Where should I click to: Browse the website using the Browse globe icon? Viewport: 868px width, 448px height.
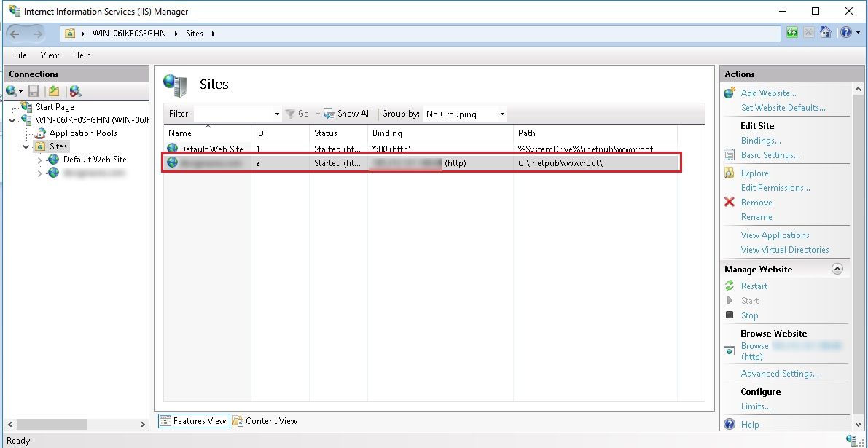pos(729,350)
